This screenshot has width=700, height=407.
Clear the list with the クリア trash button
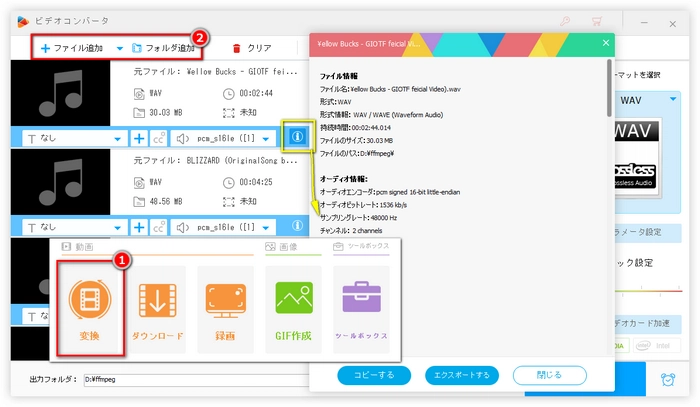252,48
